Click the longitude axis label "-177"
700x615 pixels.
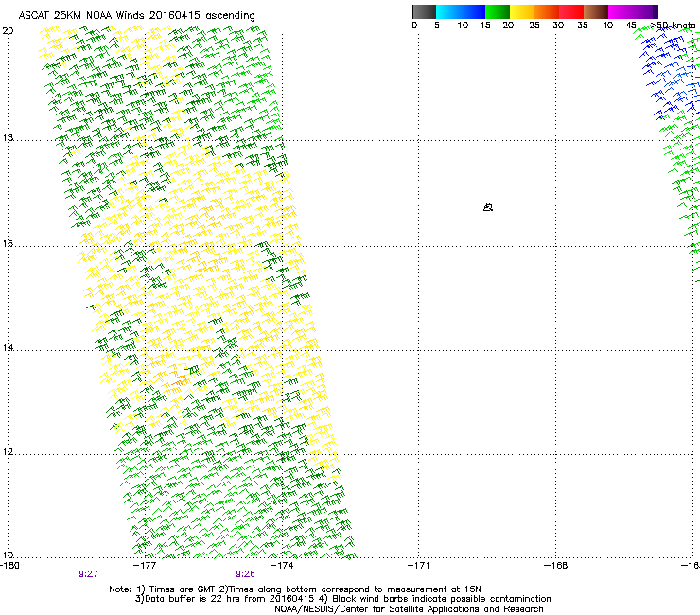point(145,566)
